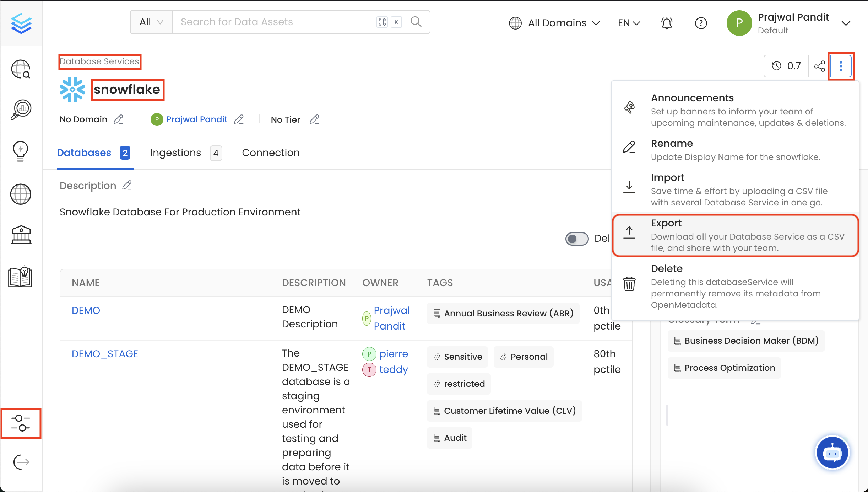Viewport: 868px width, 492px height.
Task: Click the Search for Data Assets field
Action: [x=270, y=22]
